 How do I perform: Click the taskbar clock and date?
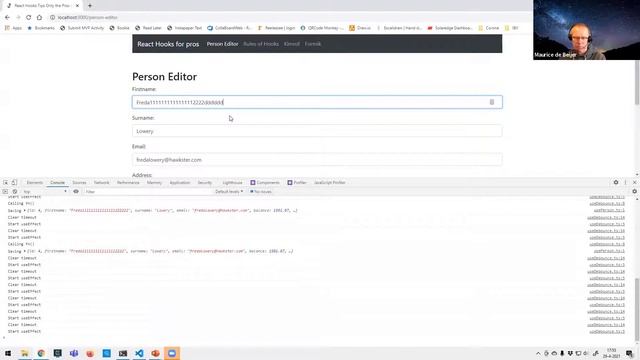click(x=611, y=353)
